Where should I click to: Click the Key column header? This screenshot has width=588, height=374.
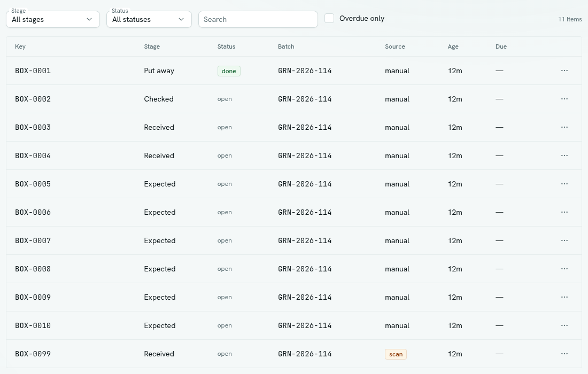coord(20,46)
